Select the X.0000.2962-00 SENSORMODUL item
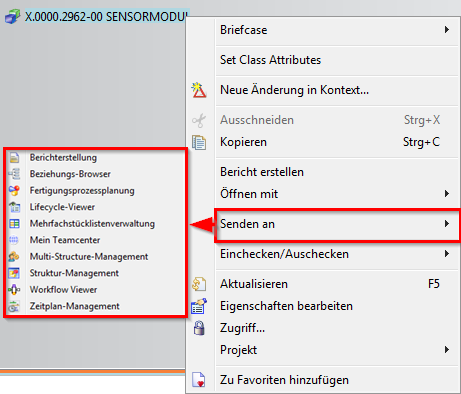Viewport: 461px width, 394px height. (107, 17)
